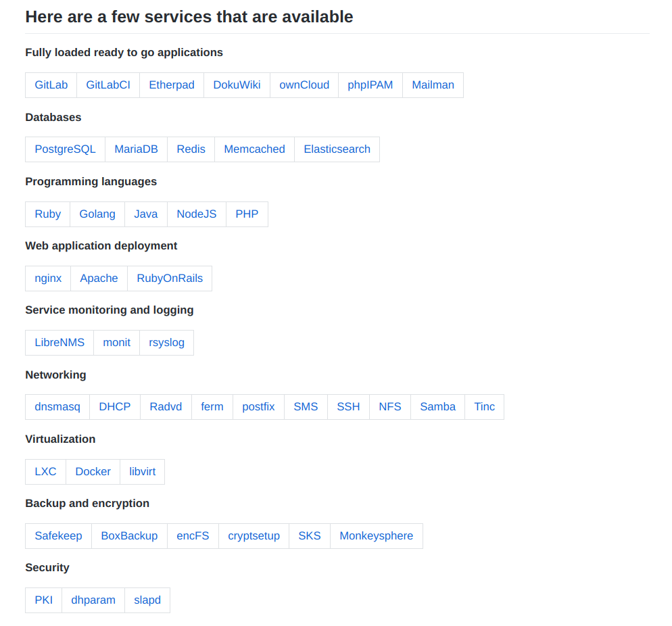
Task: Open the GitLab service link
Action: click(x=51, y=85)
